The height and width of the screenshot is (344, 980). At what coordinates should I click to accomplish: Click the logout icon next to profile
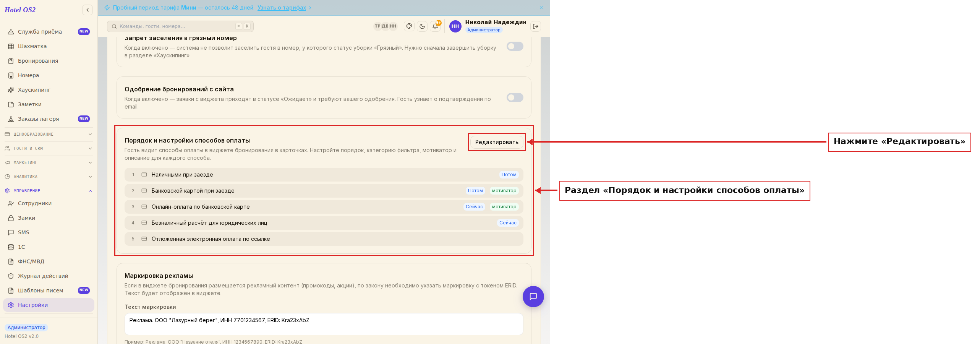pyautogui.click(x=536, y=26)
